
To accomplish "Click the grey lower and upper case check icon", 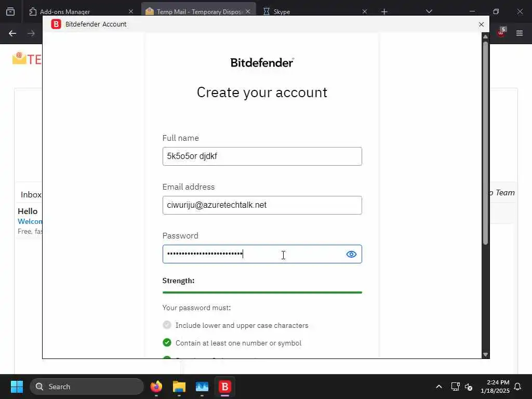I will pos(167,325).
